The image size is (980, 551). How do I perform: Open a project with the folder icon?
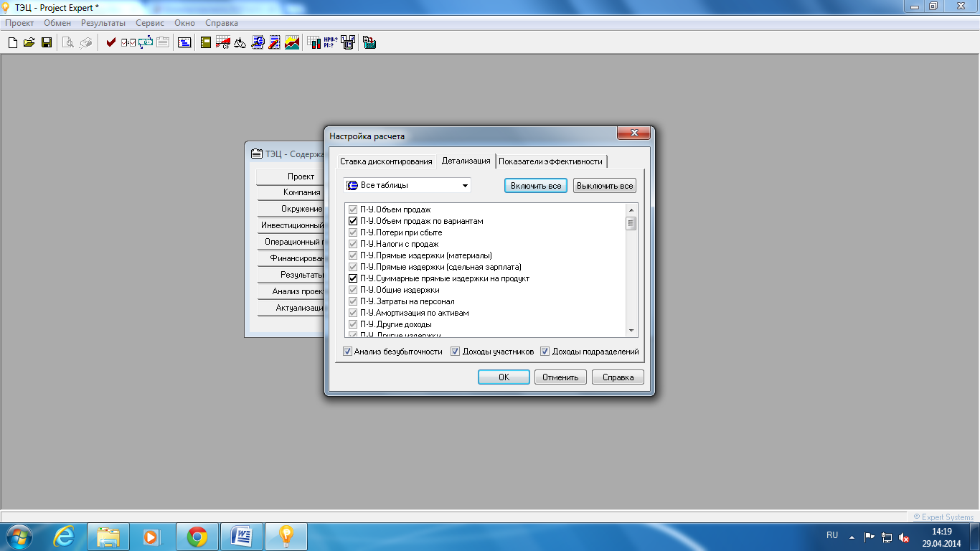click(29, 42)
